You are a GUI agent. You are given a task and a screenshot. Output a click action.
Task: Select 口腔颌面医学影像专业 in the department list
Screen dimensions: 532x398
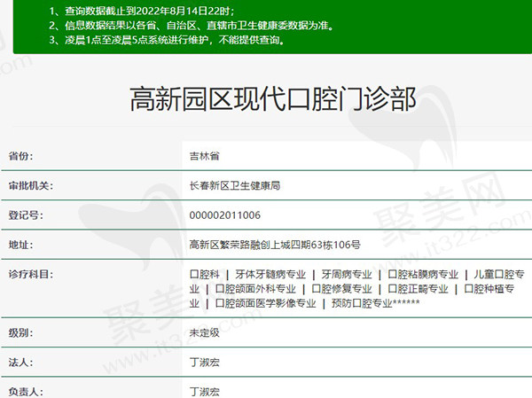pos(266,303)
